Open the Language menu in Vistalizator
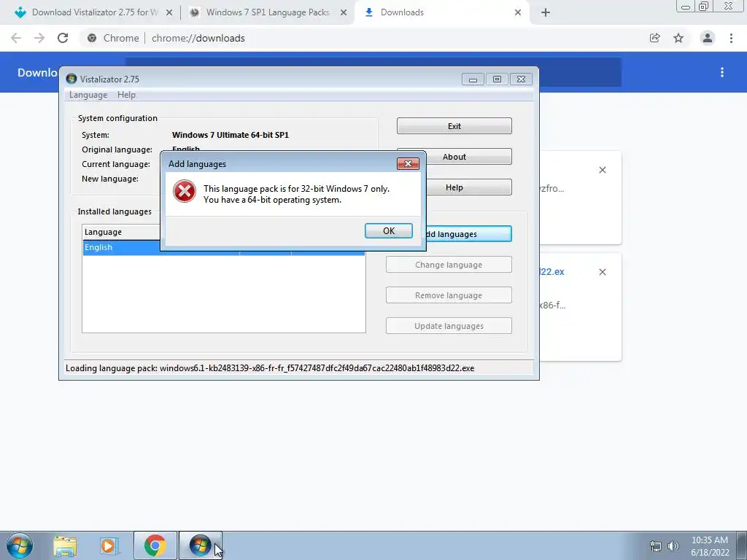The image size is (747, 560). click(88, 95)
